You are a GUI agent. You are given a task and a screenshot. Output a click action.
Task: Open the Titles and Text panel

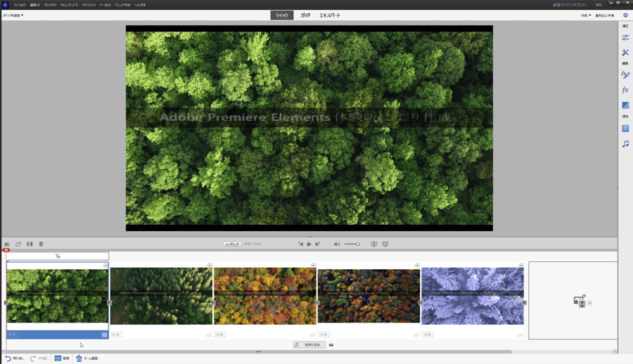(625, 129)
